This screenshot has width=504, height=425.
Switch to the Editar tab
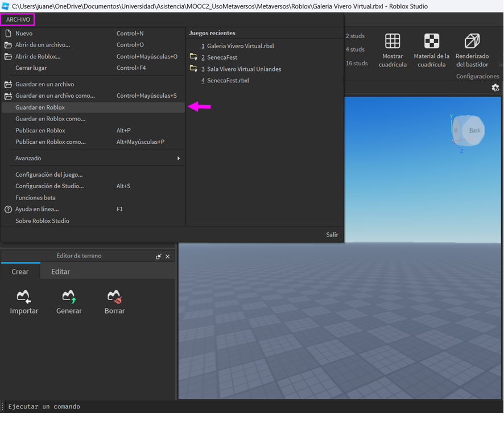click(x=60, y=272)
